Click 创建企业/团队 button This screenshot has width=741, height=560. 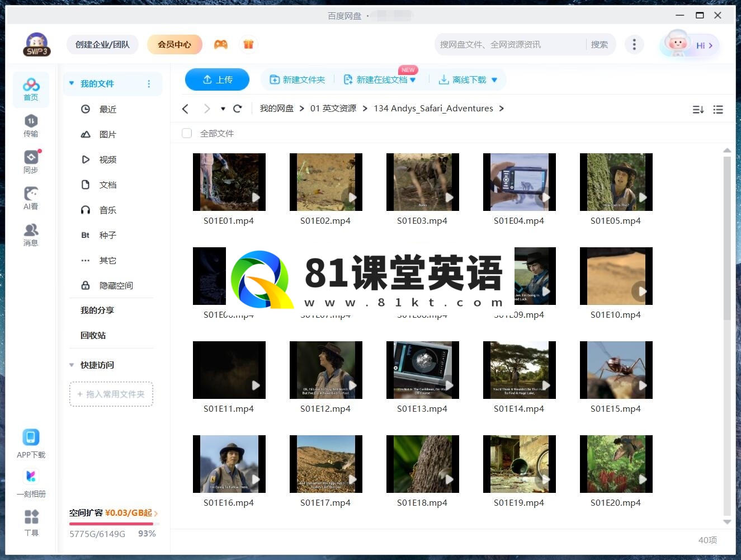[102, 44]
